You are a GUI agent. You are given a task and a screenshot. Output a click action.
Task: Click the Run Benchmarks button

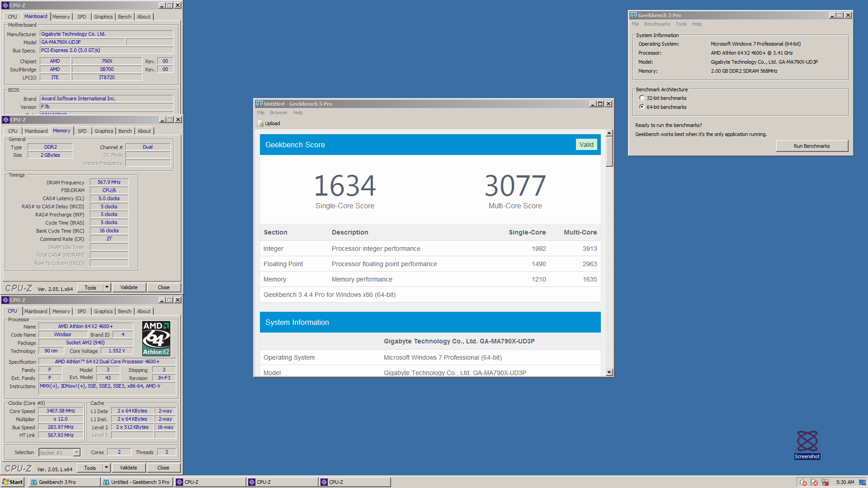click(811, 146)
